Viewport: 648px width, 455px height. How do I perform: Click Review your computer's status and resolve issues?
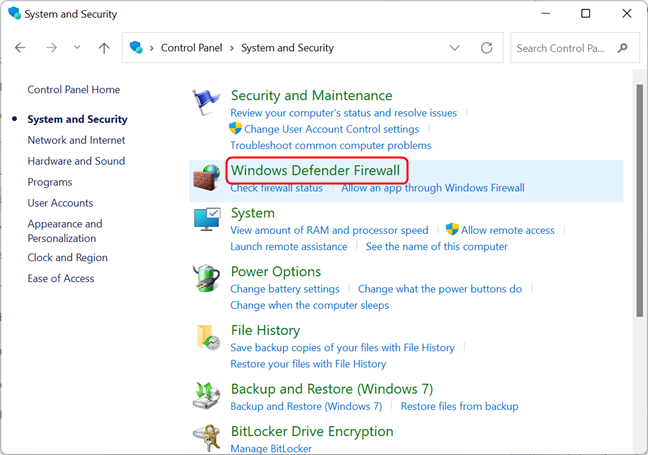[x=343, y=113]
